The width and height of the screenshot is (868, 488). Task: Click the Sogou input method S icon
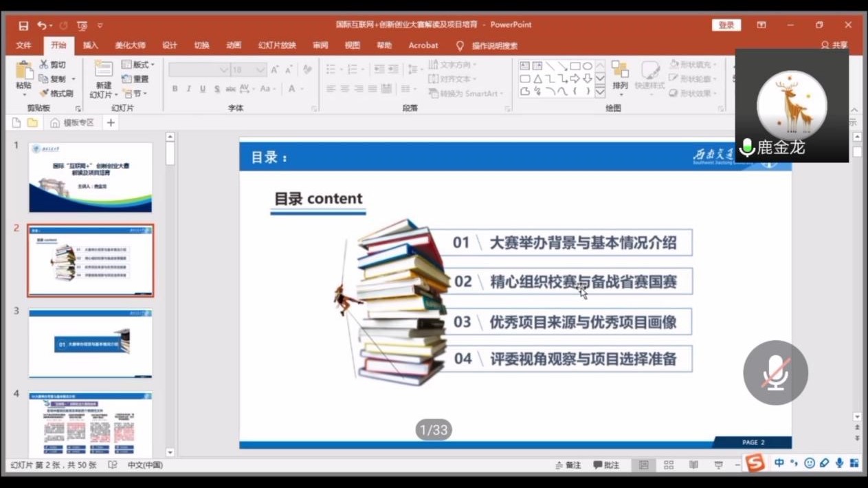(755, 463)
